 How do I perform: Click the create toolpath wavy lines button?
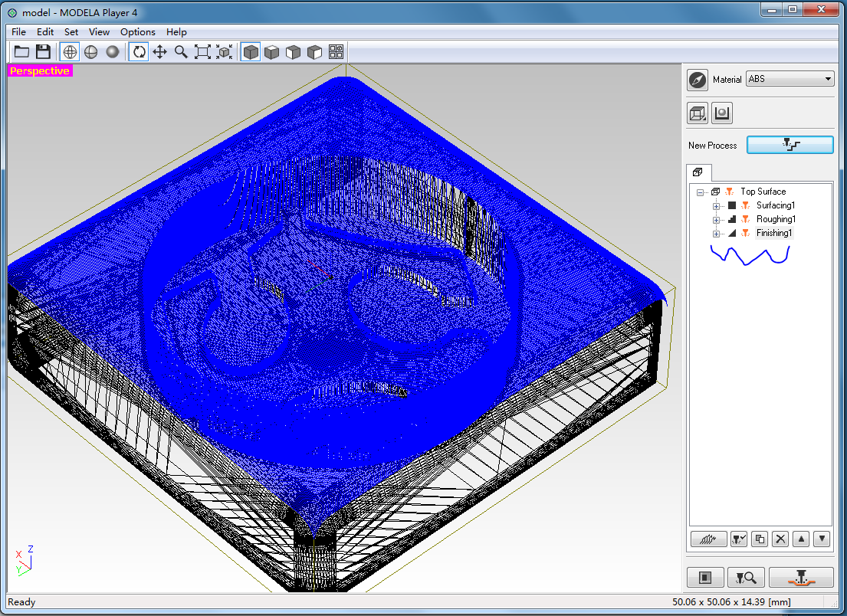pos(708,539)
